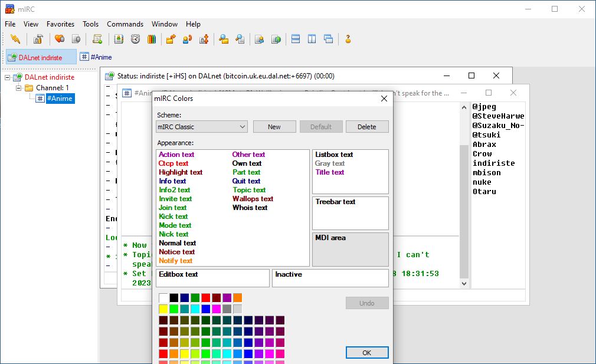Open the Scheme dropdown showing mIRC Classic
Viewport: 596px width, 364px height.
tap(202, 126)
